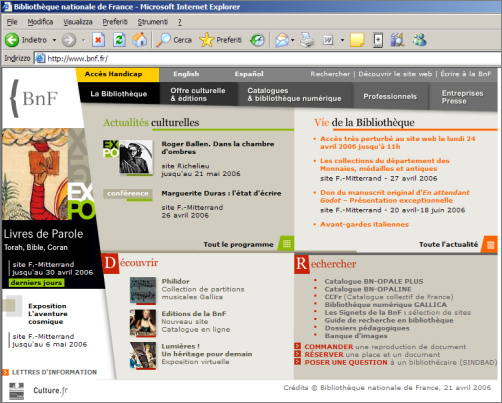Open Marguerite Duras conference link
502x403 pixels.
click(x=221, y=193)
